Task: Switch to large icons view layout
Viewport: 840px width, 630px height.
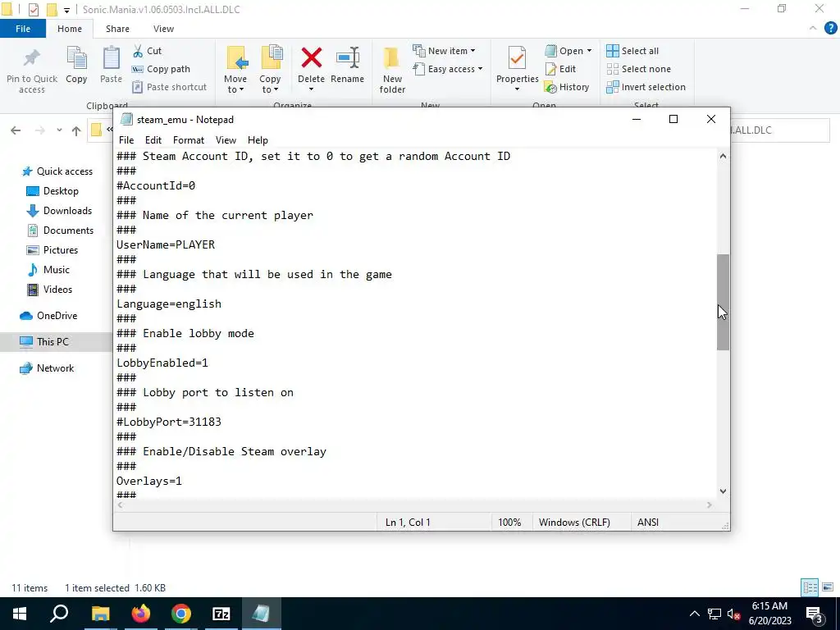Action: [x=827, y=587]
